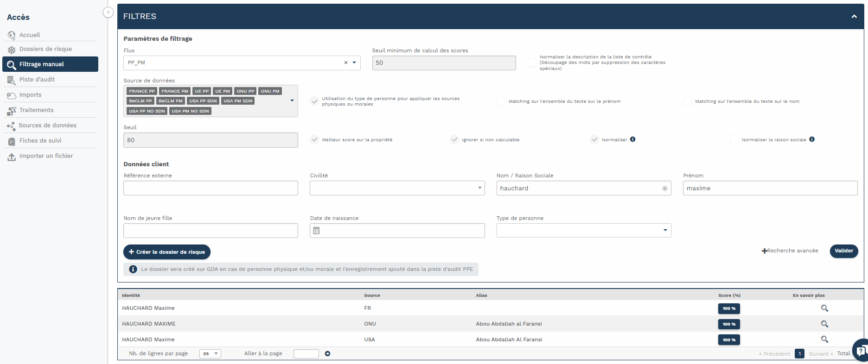Image resolution: width=868 pixels, height=364 pixels.
Task: Open the rows per page dropdown
Action: coord(210,354)
